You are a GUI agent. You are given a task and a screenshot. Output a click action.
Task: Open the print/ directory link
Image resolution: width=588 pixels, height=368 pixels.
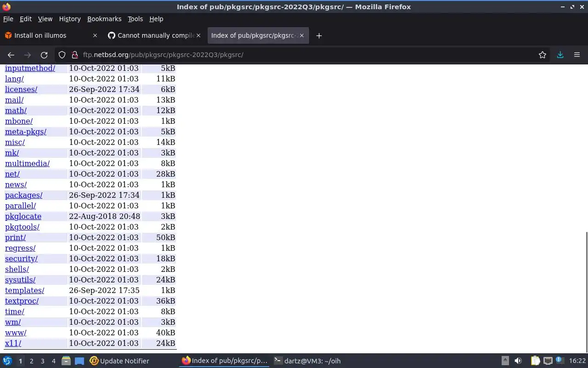(x=15, y=237)
